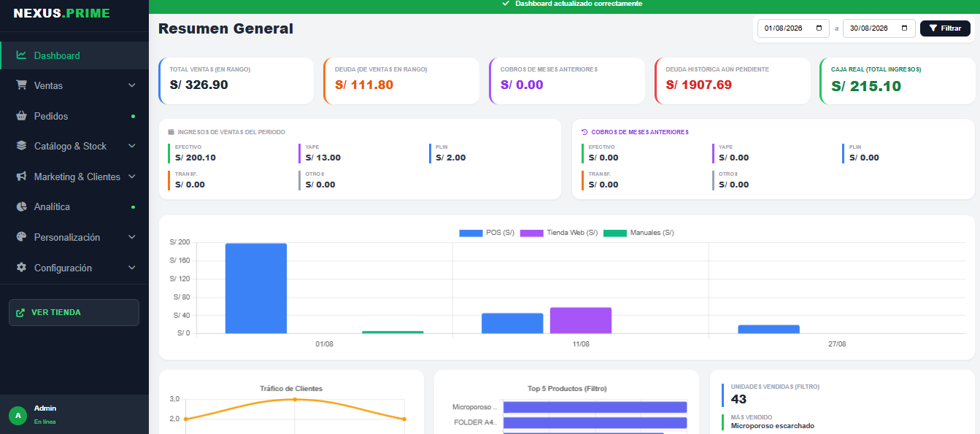Click the En línea status text
The height and width of the screenshot is (434, 980).
(x=45, y=422)
